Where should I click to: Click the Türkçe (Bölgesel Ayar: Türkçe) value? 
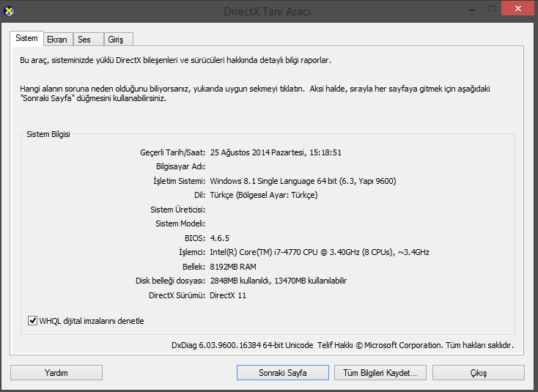point(264,195)
